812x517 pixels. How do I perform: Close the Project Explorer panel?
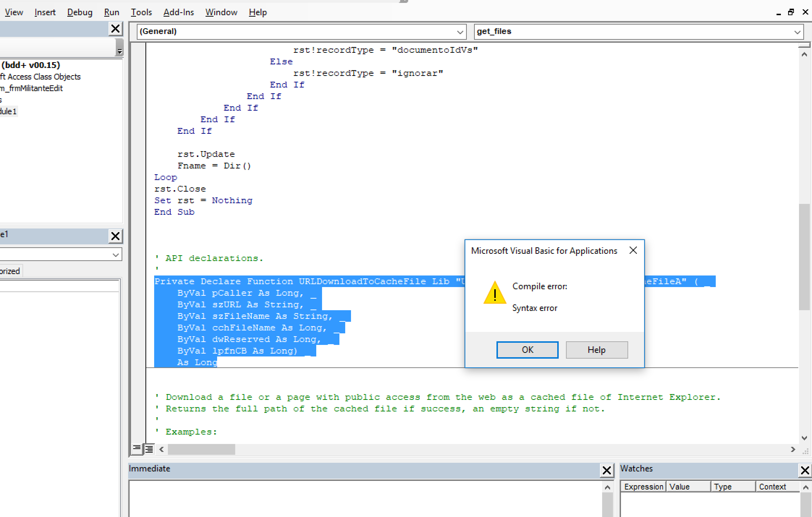pyautogui.click(x=115, y=29)
